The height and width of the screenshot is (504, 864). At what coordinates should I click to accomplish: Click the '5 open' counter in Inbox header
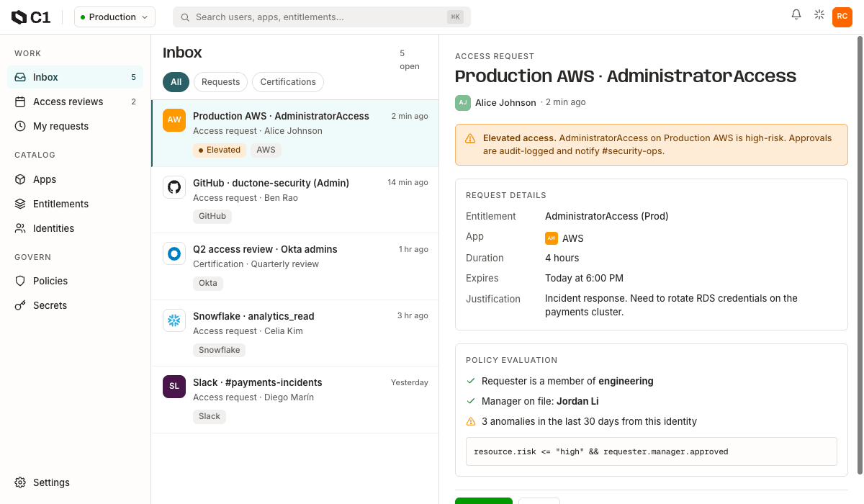[x=410, y=60]
